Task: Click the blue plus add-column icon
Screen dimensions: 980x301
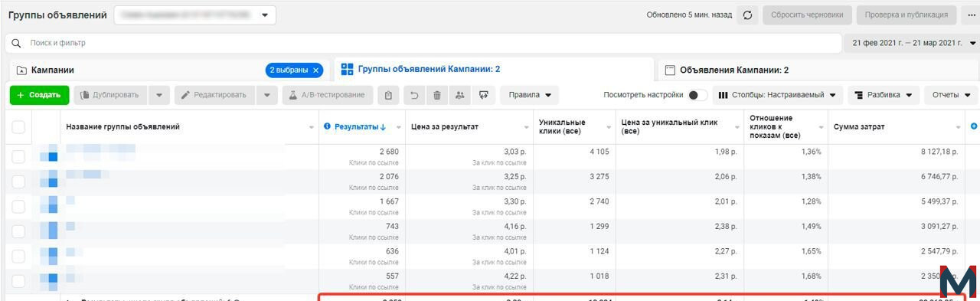Action: [974, 126]
